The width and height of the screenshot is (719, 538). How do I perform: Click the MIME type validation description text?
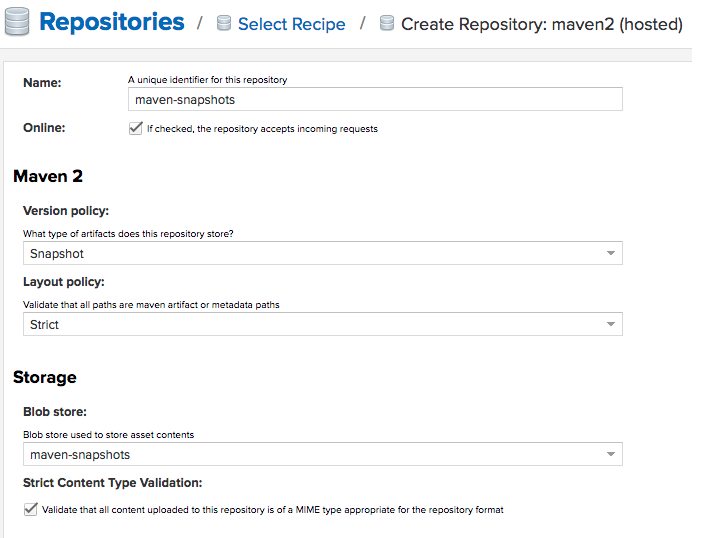[x=272, y=510]
